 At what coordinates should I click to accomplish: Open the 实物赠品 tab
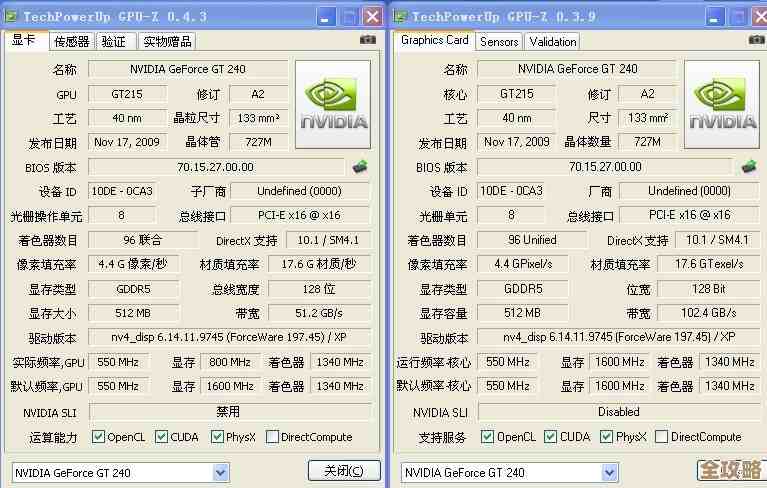167,42
